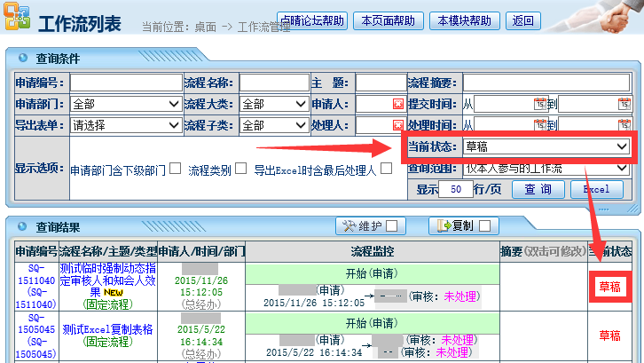
Task: Expand the 申请部门 dropdown
Action: pos(126,104)
